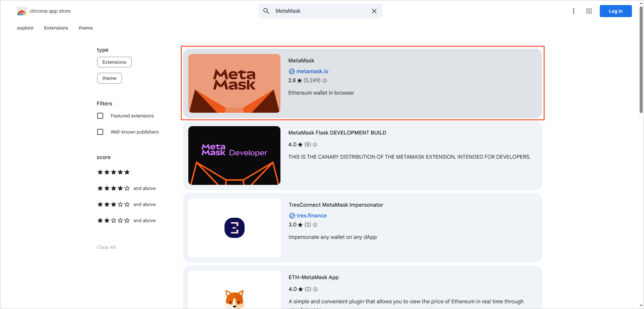The width and height of the screenshot is (644, 309).
Task: Enable the Featured extensions checkbox
Action: click(100, 116)
